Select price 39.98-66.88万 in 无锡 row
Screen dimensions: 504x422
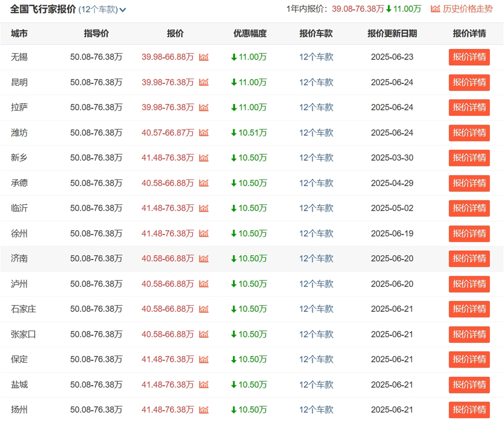coord(168,57)
